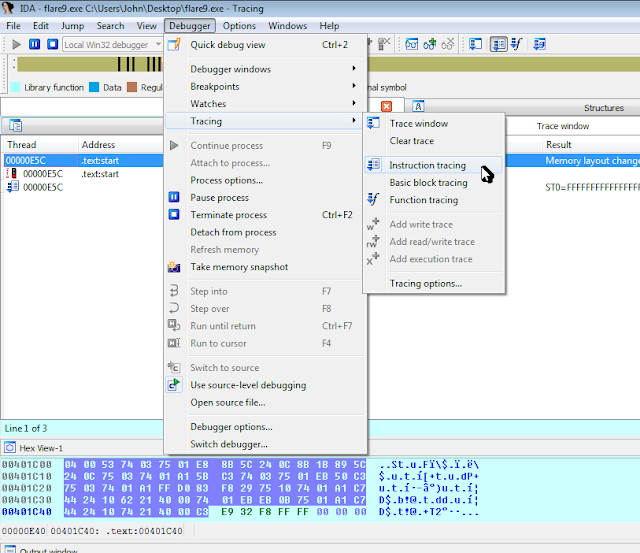Toggle Instruction tracing in submenu

point(434,165)
